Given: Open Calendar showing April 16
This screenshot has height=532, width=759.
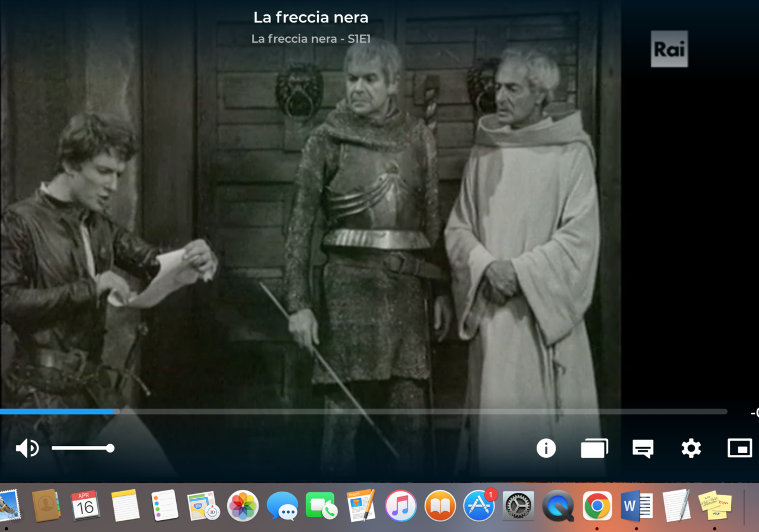Looking at the screenshot, I should click(85, 506).
